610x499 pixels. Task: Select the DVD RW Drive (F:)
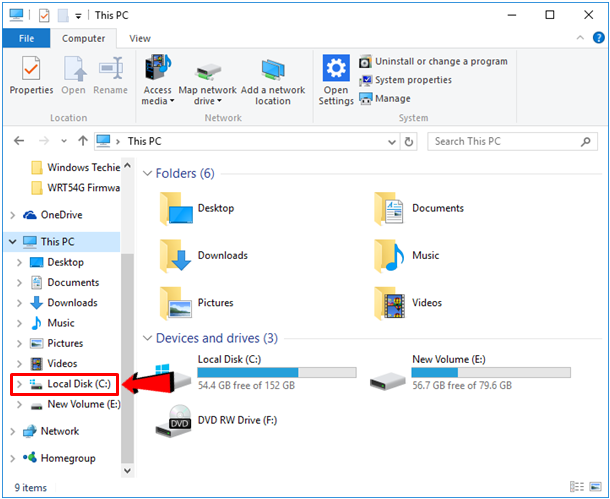point(216,420)
